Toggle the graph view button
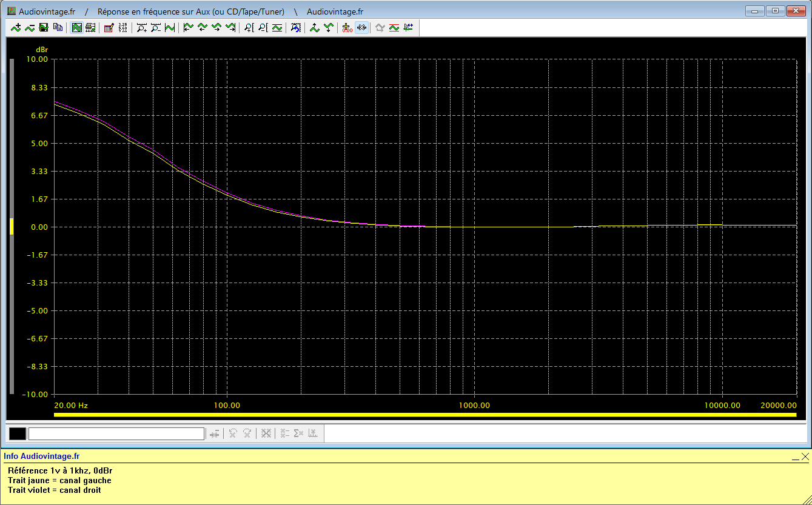This screenshot has width=812, height=505. [76, 27]
